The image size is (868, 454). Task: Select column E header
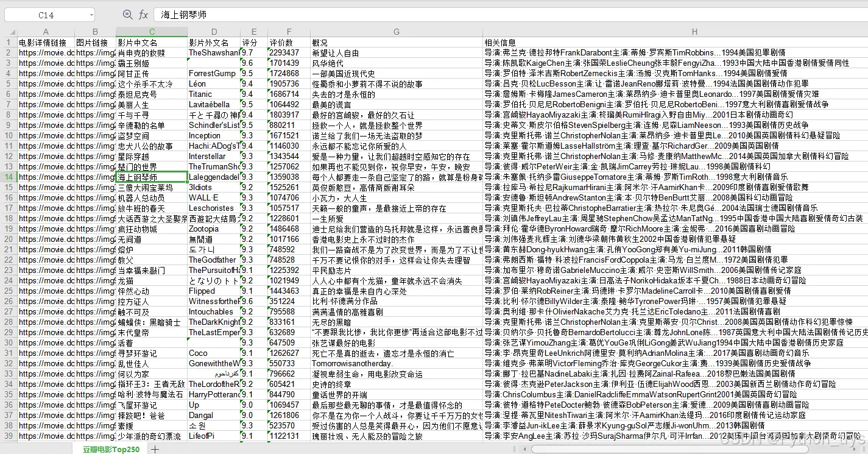point(253,32)
